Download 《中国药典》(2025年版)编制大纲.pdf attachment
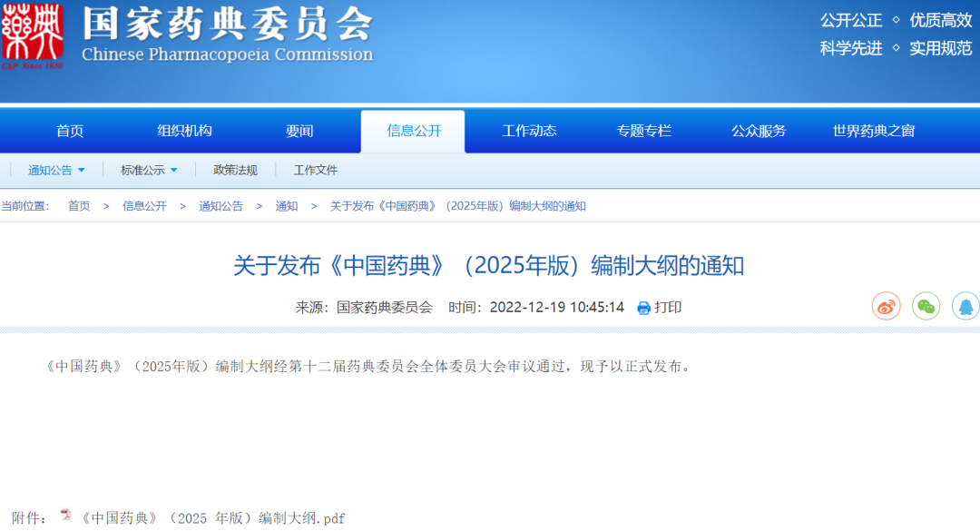 tap(213, 518)
